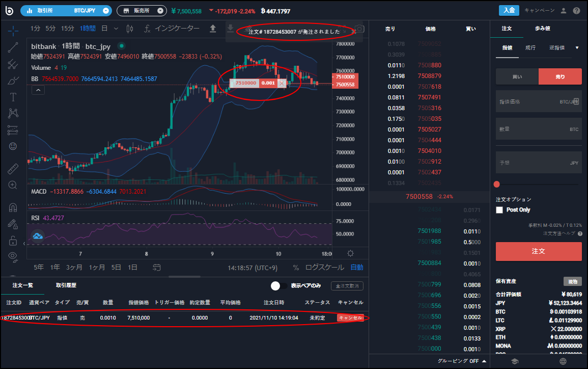Click the 注文方法ヘルプ question icon
Viewport: 588px width, 369px height.
tap(580, 233)
